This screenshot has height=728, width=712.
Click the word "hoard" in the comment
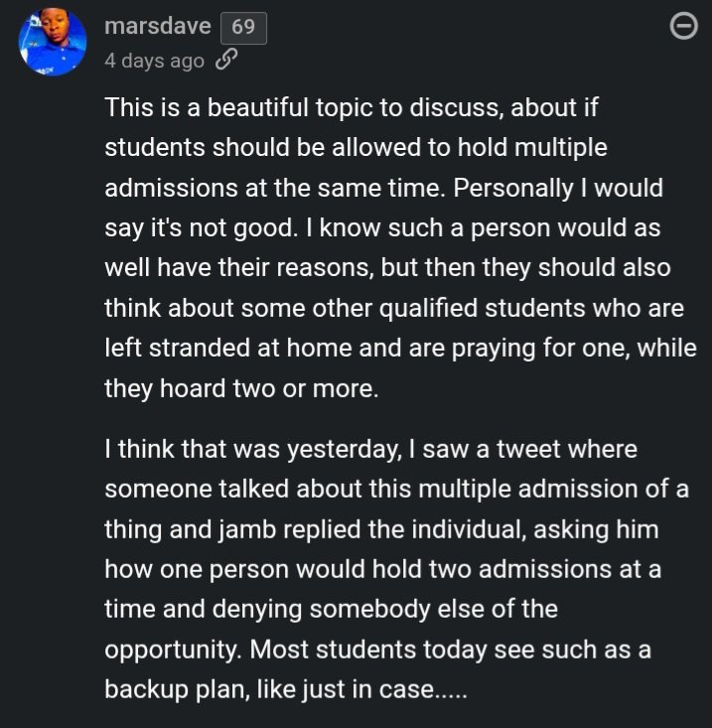point(197,388)
